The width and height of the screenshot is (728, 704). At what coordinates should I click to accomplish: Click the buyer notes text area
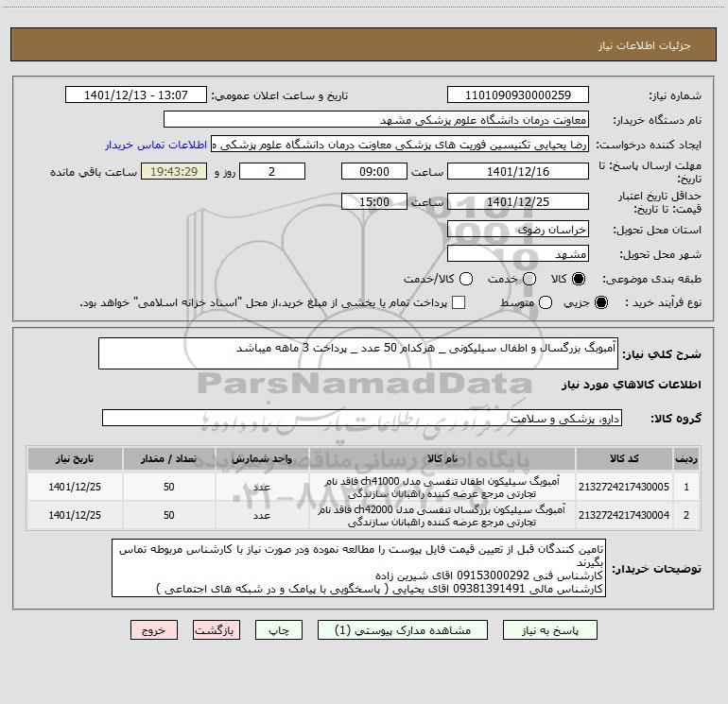pos(358,568)
